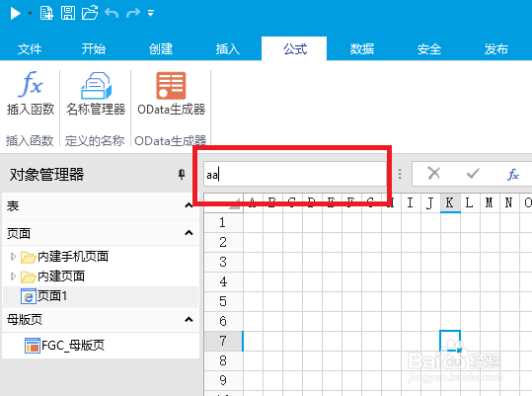Select the 内建页面 folder
This screenshot has width=532, height=396.
[x=52, y=277]
